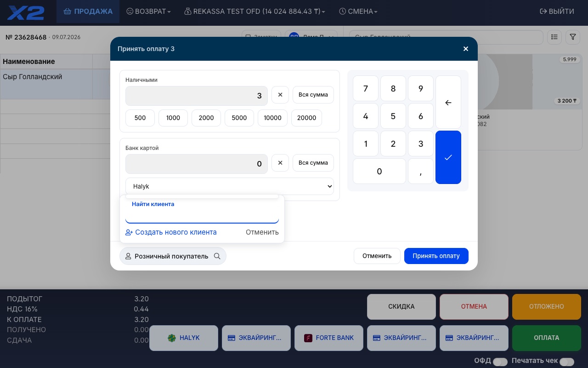Select the 1000 quick cash amount
Image resolution: width=588 pixels, height=368 pixels.
tap(173, 118)
